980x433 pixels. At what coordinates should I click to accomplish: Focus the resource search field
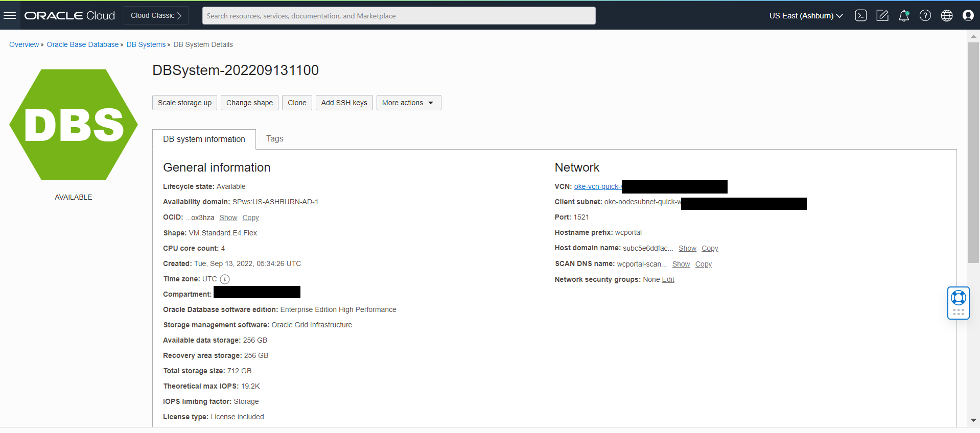point(399,15)
